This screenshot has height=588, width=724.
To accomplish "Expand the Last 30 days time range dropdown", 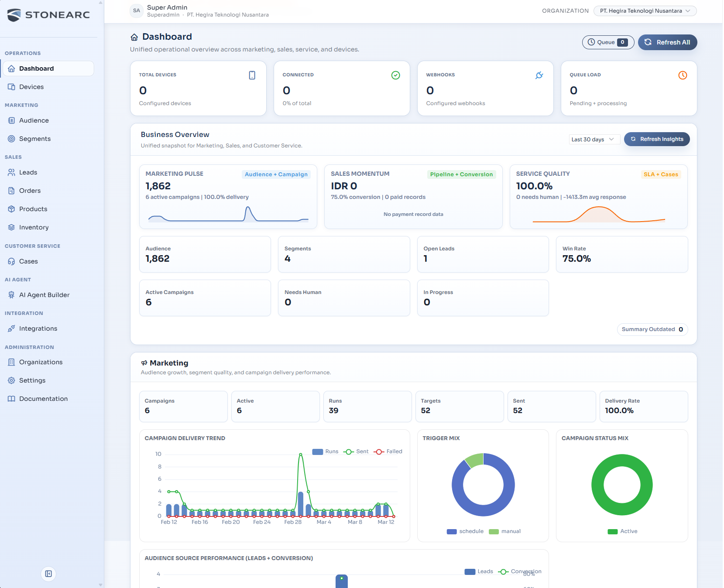I will click(594, 139).
